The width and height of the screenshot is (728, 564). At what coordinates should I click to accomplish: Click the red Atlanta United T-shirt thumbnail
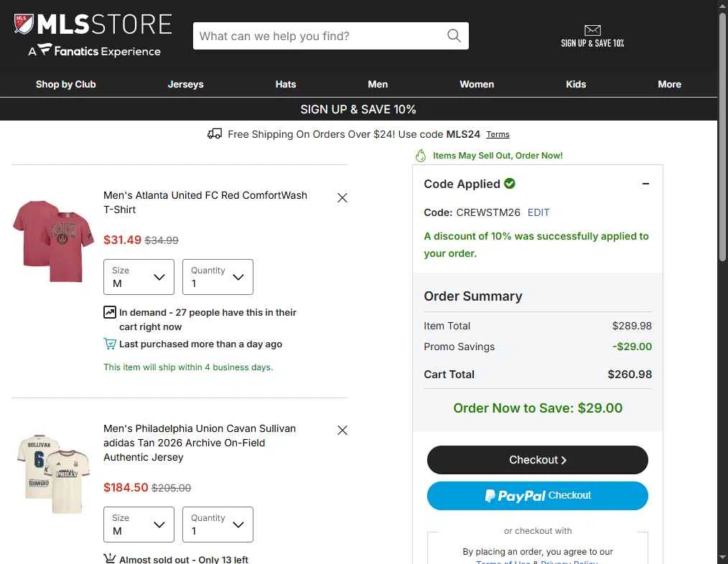(53, 241)
